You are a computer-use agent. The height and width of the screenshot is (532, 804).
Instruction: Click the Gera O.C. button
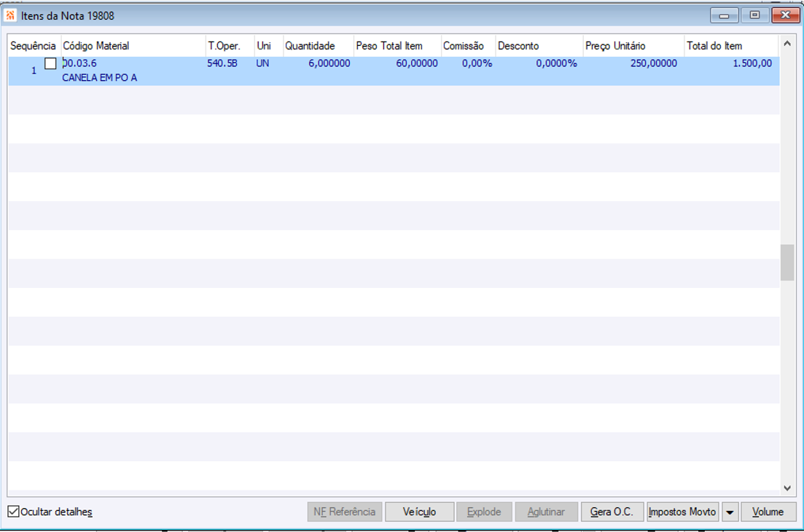pos(612,512)
